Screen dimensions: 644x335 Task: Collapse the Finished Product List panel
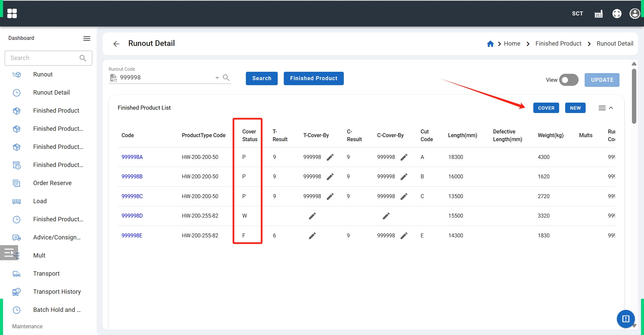(611, 108)
